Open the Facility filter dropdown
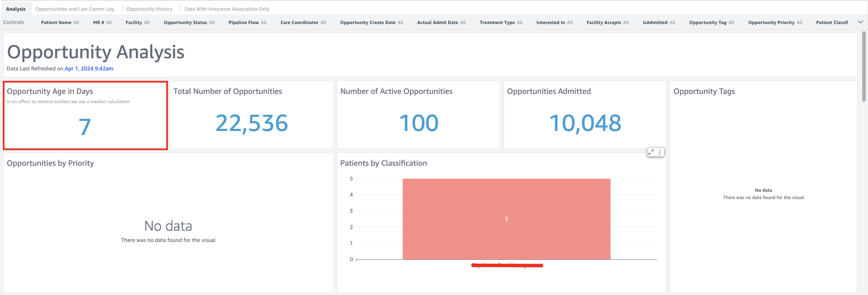Image resolution: width=868 pixels, height=295 pixels. [138, 22]
